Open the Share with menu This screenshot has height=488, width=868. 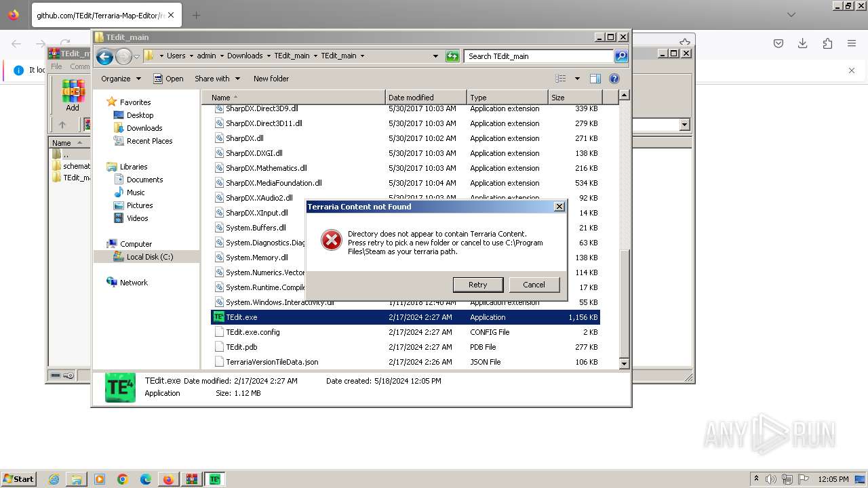coord(217,79)
